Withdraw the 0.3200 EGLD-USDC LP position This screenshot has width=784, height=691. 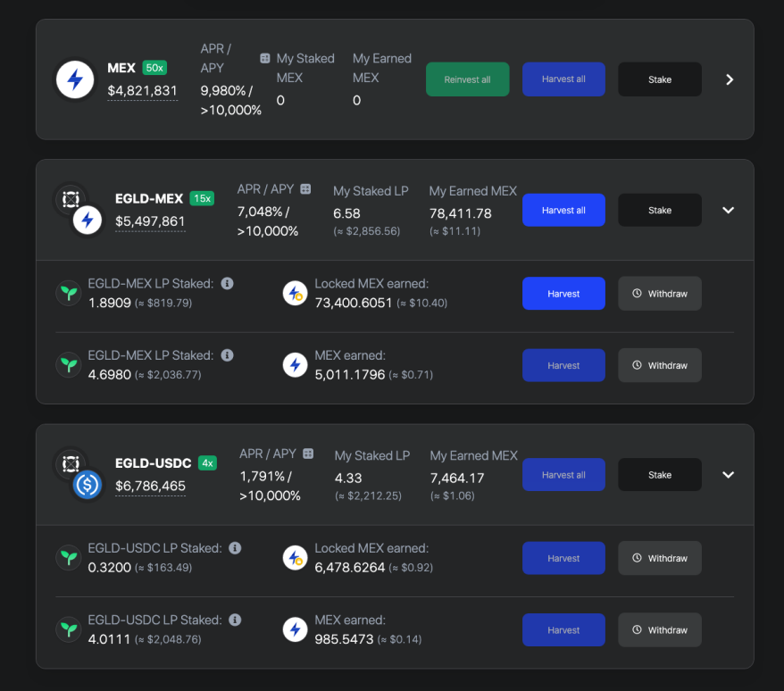[660, 558]
